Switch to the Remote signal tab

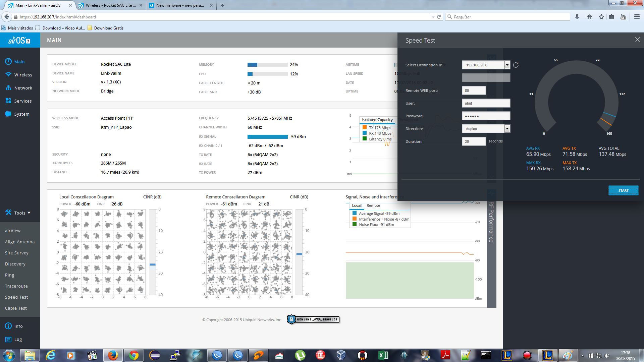coord(373,205)
